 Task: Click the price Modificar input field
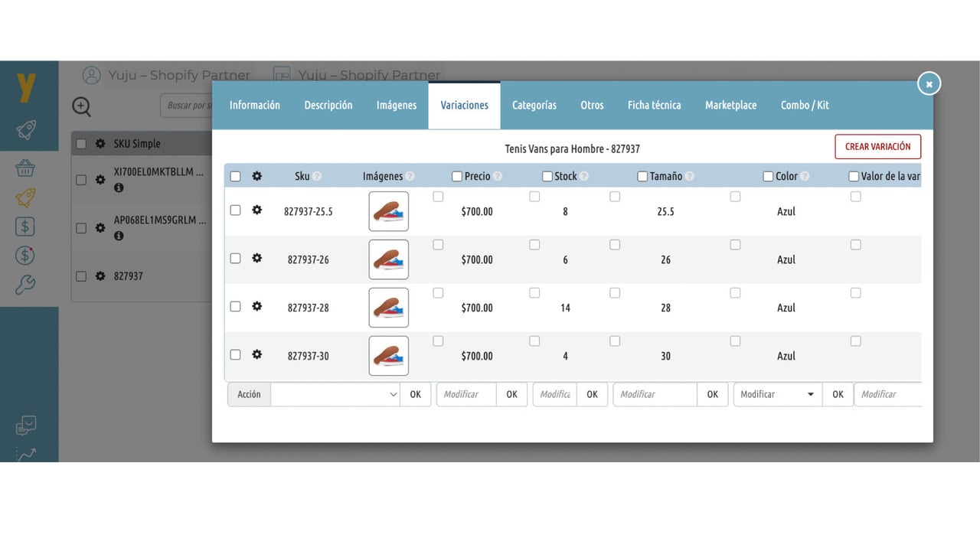click(x=466, y=394)
